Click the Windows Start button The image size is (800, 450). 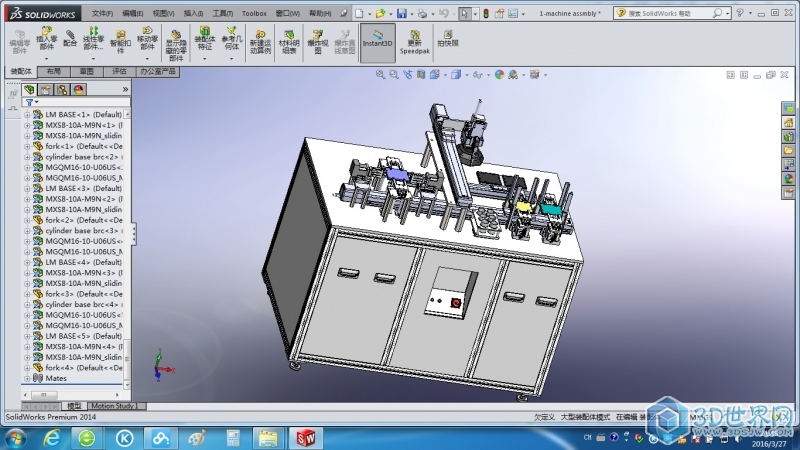point(16,437)
